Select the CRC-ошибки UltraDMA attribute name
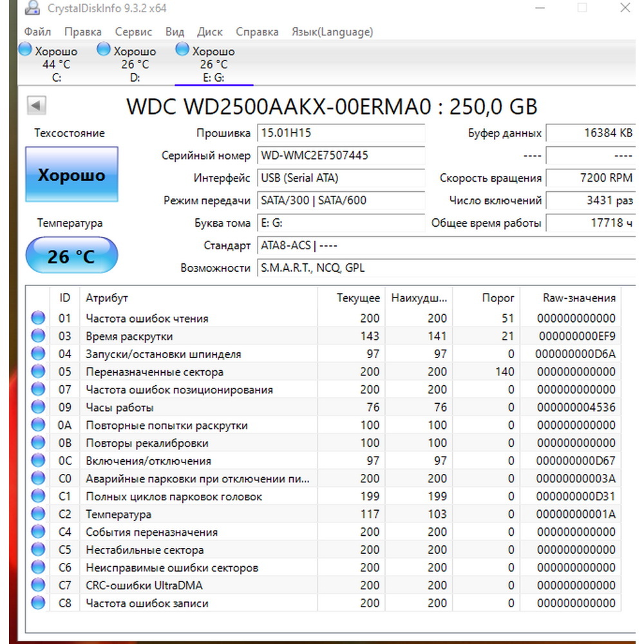Image resolution: width=644 pixels, height=644 pixels. tap(144, 585)
